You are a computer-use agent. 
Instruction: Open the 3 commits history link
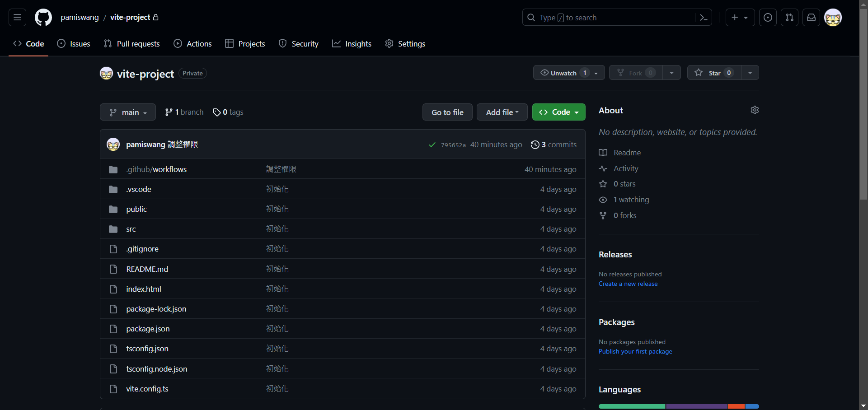pyautogui.click(x=554, y=144)
